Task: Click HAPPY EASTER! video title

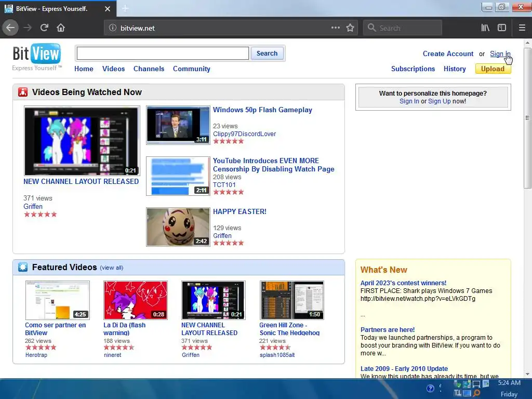Action: (240, 212)
